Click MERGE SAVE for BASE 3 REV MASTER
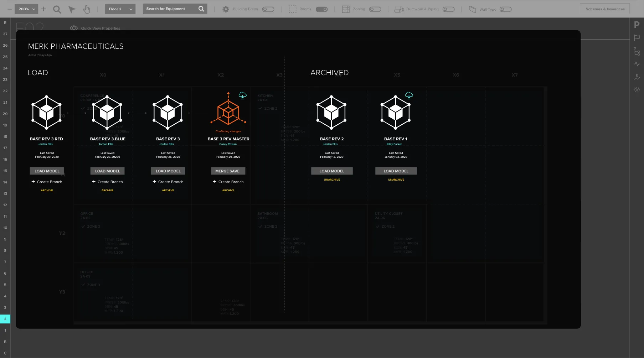 [228, 171]
